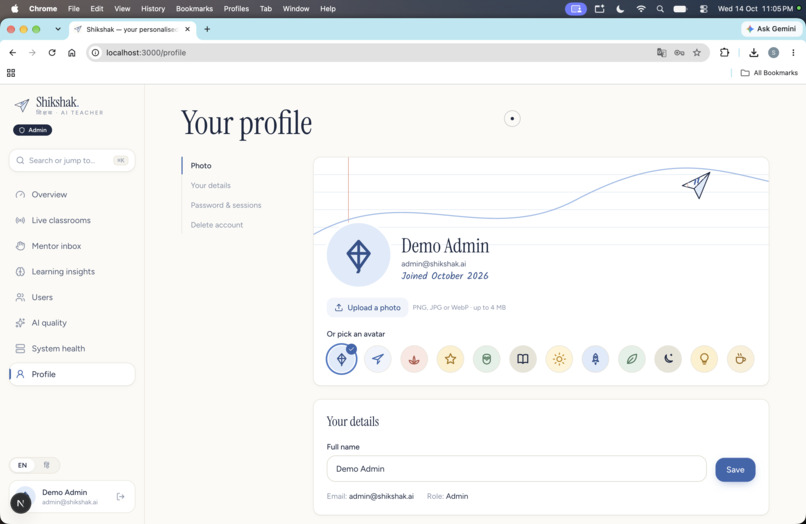View site information icon in address bar

(95, 52)
